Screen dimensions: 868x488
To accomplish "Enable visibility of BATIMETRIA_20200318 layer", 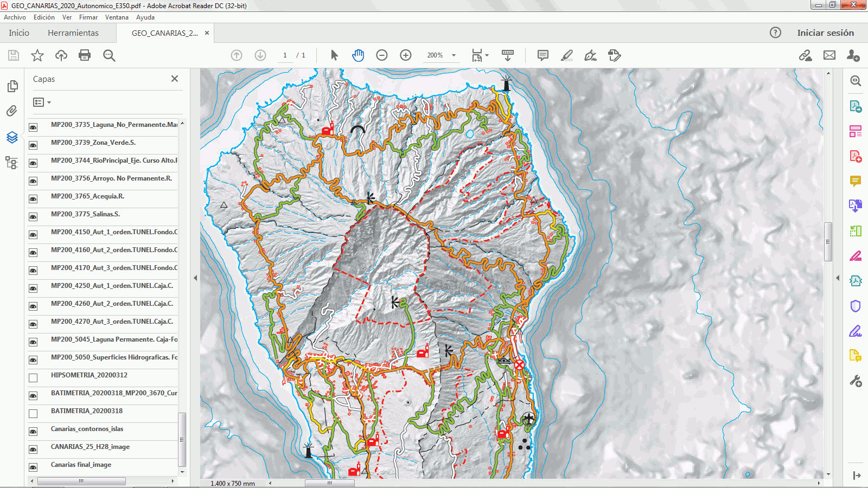I will click(x=33, y=413).
